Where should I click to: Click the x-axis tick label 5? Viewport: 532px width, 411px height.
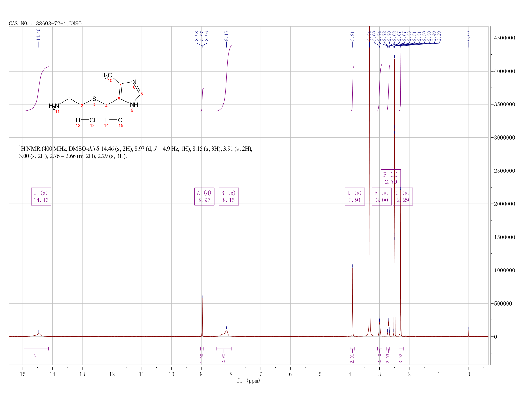(320, 374)
